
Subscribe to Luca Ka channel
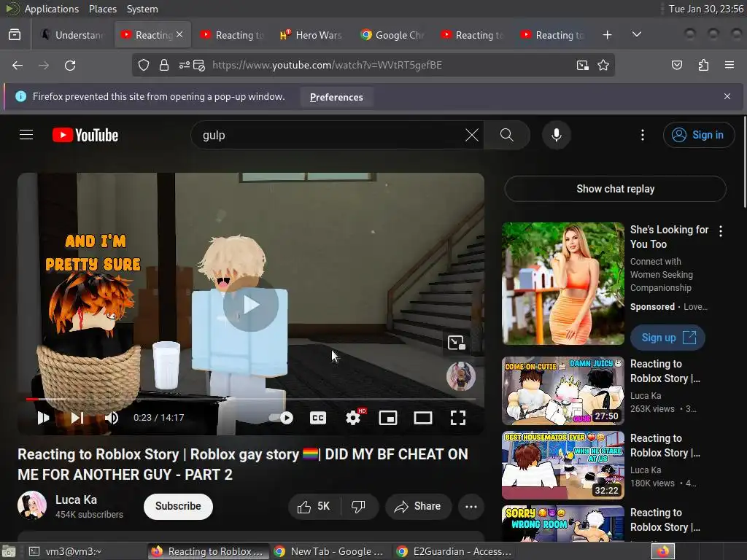click(x=178, y=506)
